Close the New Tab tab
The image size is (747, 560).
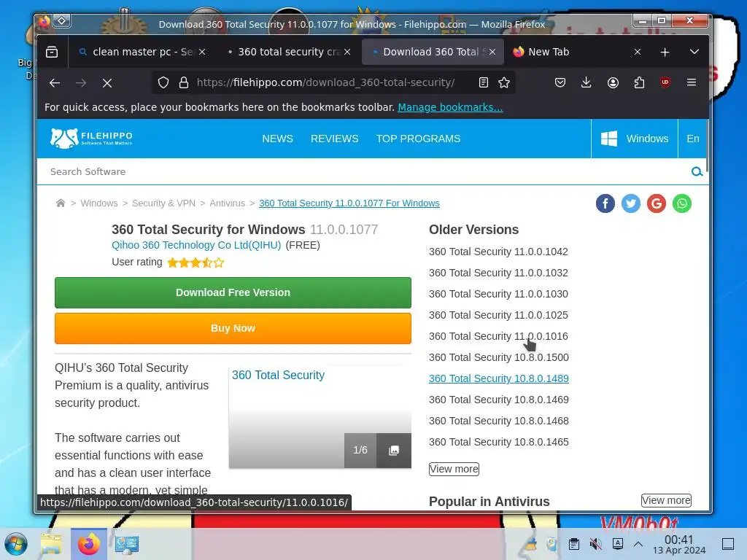click(x=638, y=52)
